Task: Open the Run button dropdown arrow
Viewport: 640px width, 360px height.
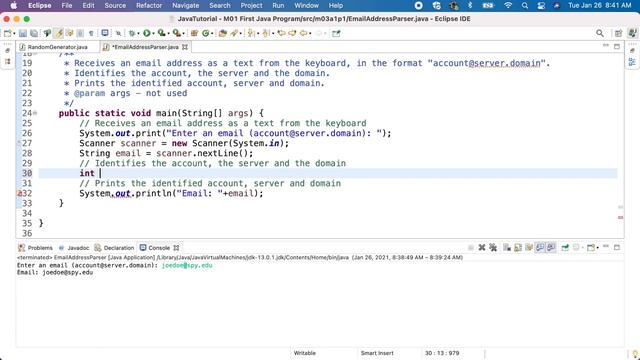Action: coord(153,33)
